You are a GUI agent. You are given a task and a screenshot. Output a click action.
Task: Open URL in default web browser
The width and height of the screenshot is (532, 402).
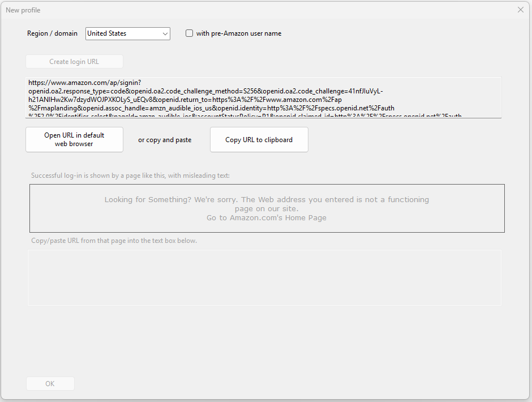pos(74,140)
